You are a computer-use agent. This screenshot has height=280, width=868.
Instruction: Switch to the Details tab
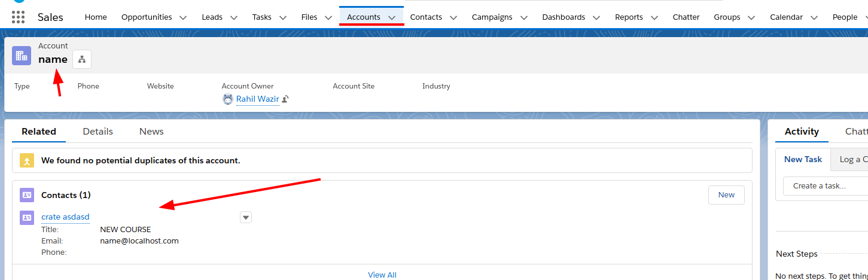(x=98, y=132)
